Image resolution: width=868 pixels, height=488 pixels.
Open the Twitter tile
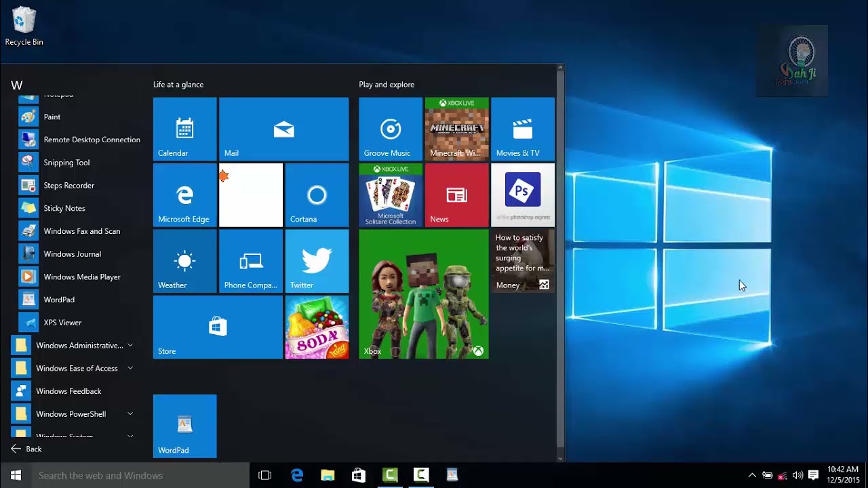[317, 261]
